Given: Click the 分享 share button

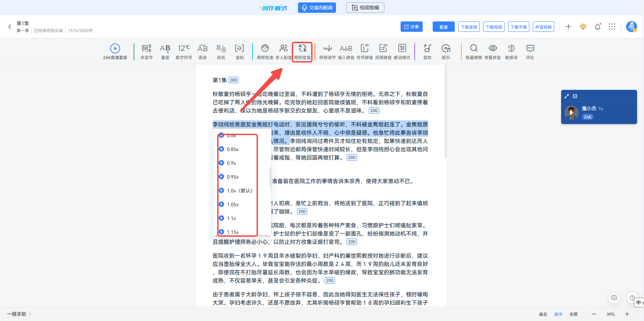Looking at the screenshot, I should pyautogui.click(x=412, y=27).
